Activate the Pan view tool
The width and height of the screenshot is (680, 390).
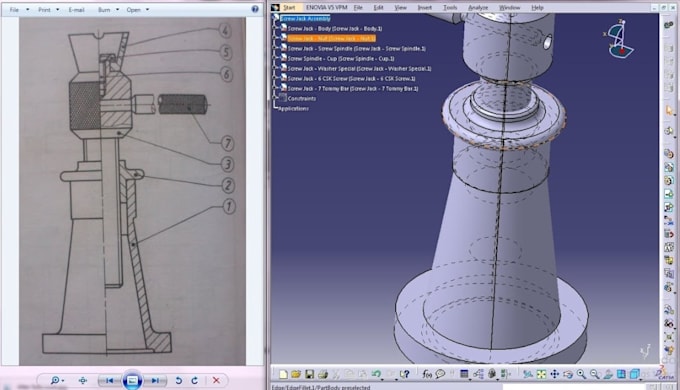(555, 374)
